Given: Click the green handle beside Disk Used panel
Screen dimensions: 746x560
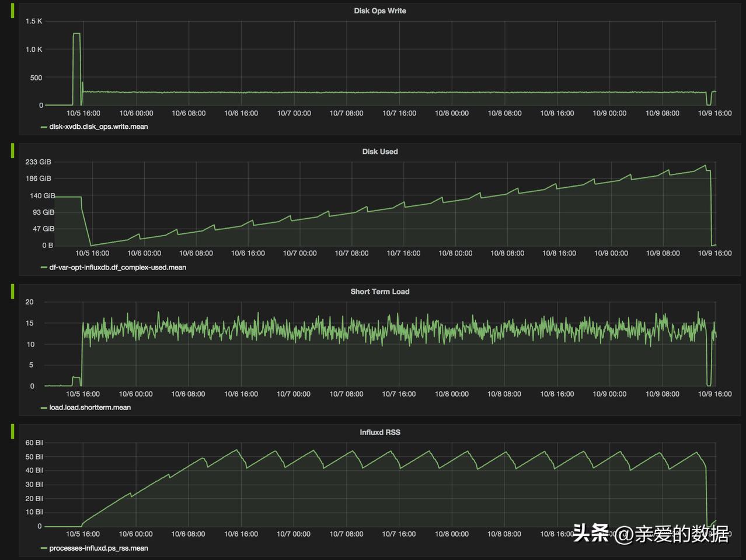Looking at the screenshot, I should coord(12,150).
